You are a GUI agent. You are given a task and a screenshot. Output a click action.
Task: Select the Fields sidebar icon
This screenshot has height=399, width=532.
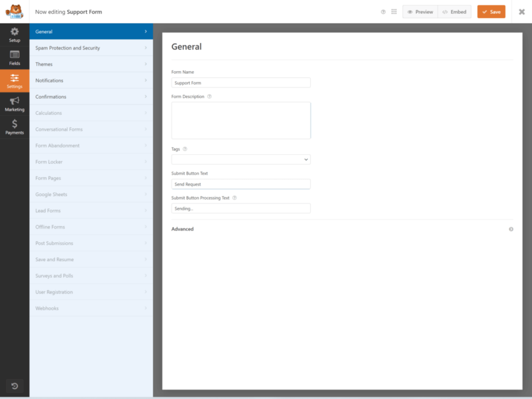coord(15,57)
